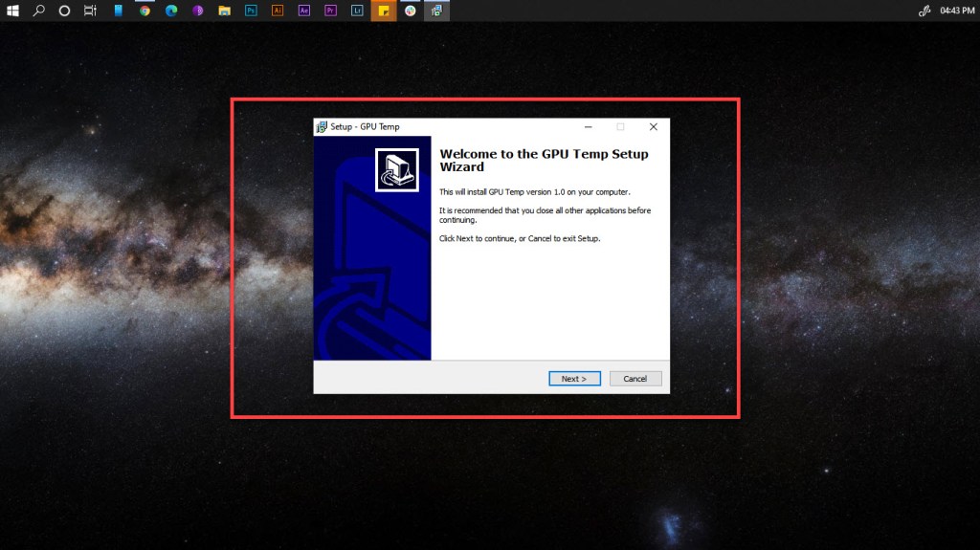Screen dimensions: 980x550
Task: Open Google Chrome from the taskbar
Action: (145, 11)
